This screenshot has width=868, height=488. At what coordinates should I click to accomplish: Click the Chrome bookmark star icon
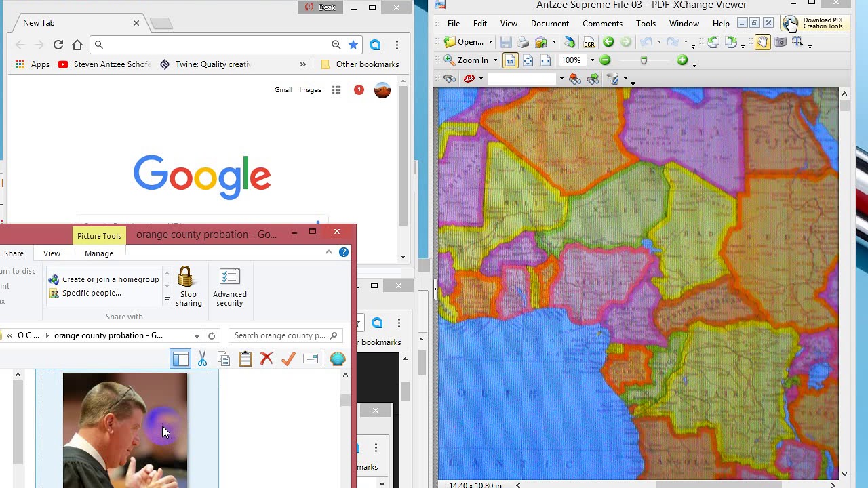[353, 45]
